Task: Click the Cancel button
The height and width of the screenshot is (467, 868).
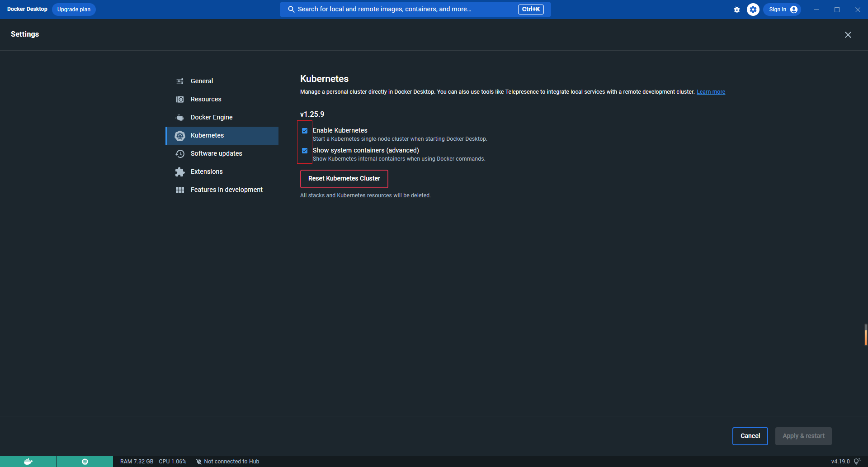Action: point(750,436)
